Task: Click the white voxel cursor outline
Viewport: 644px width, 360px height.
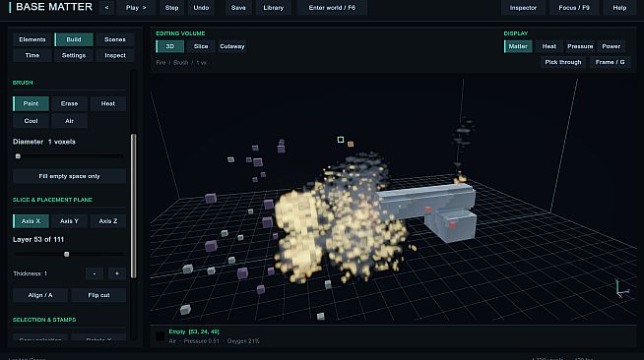Action: [x=341, y=140]
